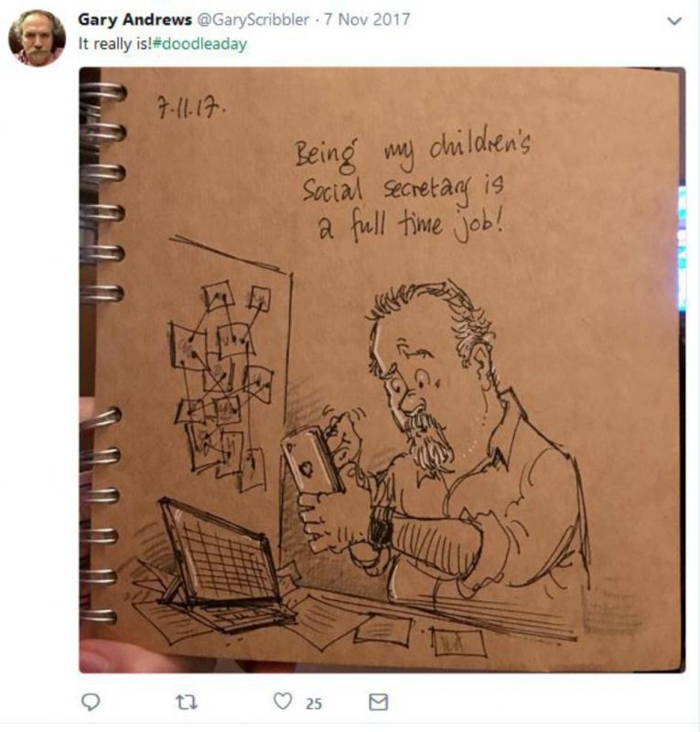The height and width of the screenshot is (732, 700).
Task: Open the @GaryScribbler handle
Action: [x=253, y=19]
